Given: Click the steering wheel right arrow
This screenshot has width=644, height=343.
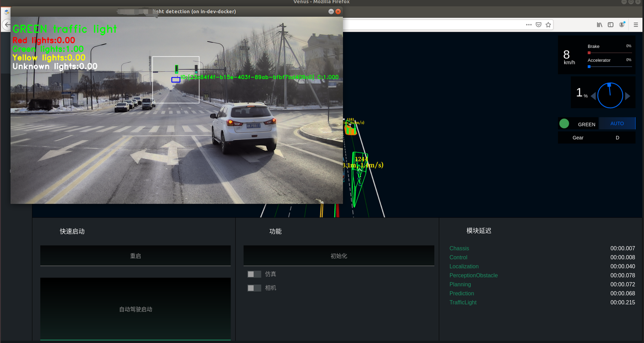Looking at the screenshot, I should tap(627, 96).
